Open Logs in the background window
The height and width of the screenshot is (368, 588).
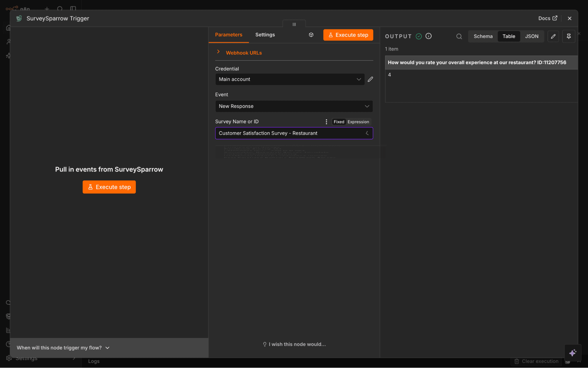pos(94,361)
